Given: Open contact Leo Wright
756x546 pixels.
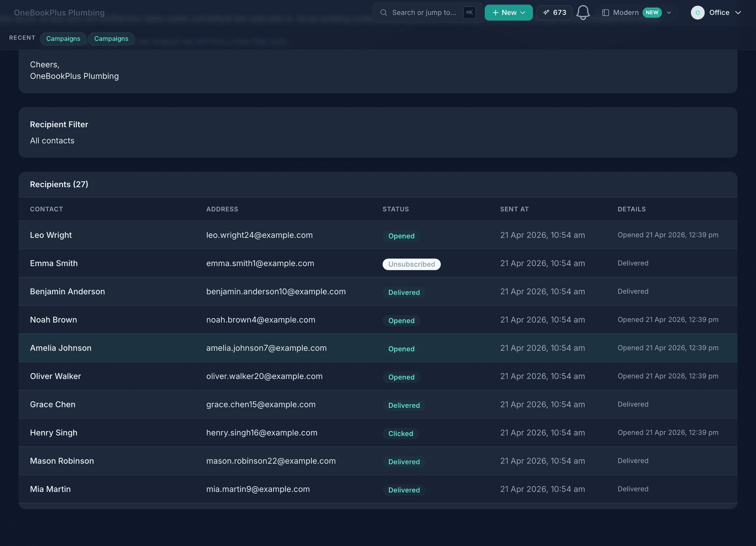Looking at the screenshot, I should coord(51,235).
